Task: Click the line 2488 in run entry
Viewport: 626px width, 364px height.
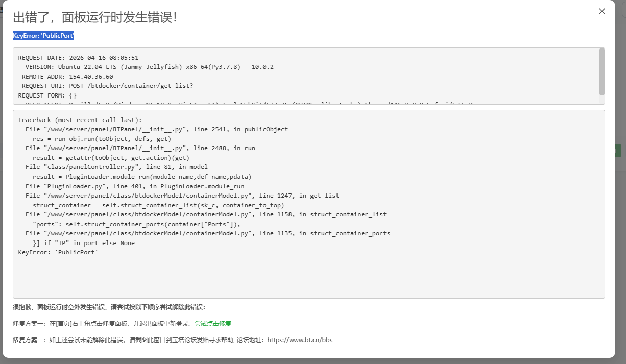Action: [140, 148]
